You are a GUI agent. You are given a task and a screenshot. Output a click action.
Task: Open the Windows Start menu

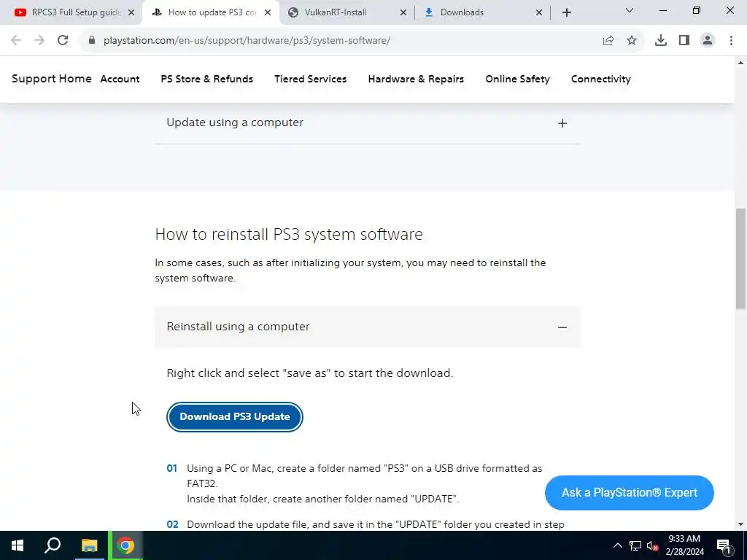(x=18, y=545)
